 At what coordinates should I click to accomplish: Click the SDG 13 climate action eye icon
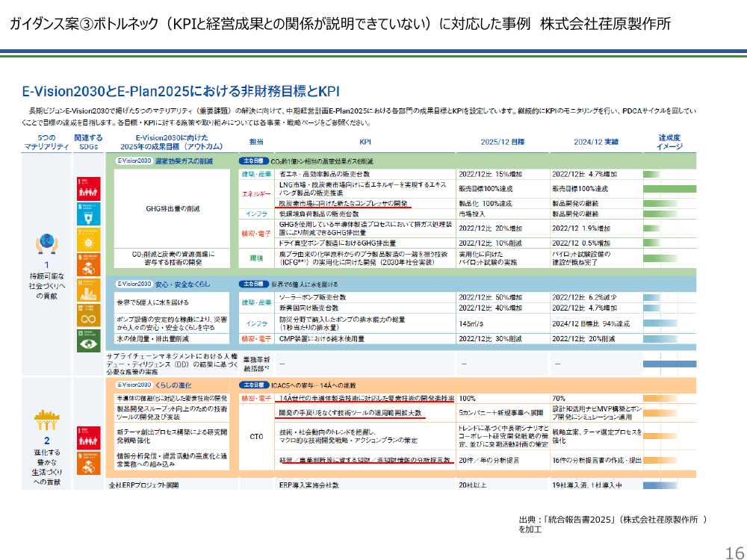tap(89, 341)
